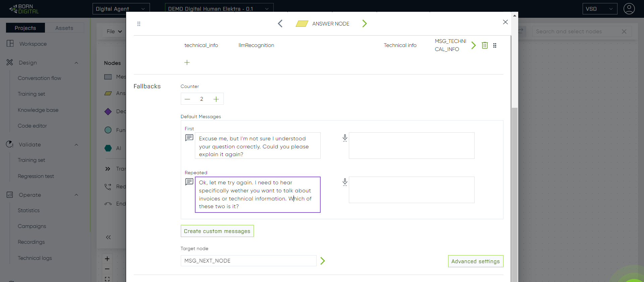Open Training set under Design
Image resolution: width=644 pixels, height=282 pixels.
[x=31, y=94]
